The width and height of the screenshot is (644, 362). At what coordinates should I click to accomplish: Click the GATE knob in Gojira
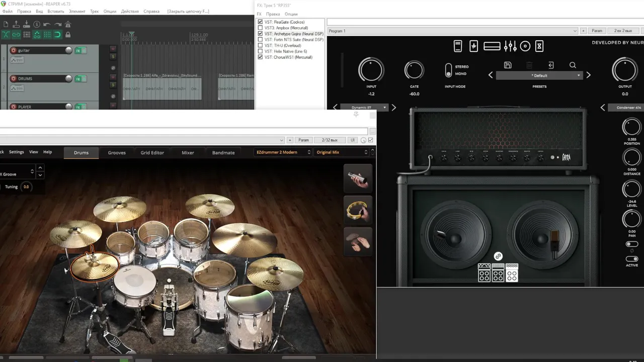point(414,70)
